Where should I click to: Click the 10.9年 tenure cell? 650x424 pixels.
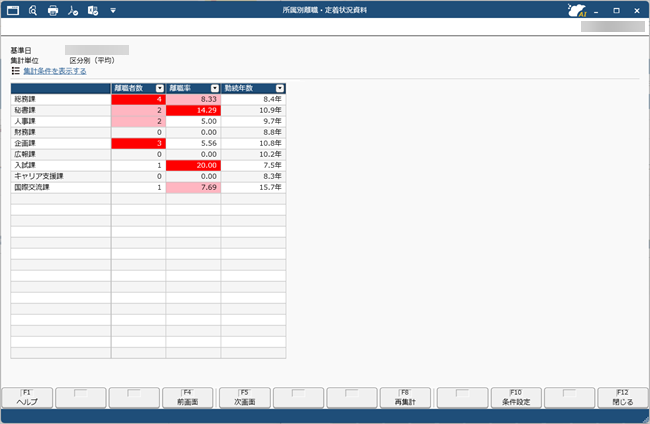click(253, 110)
